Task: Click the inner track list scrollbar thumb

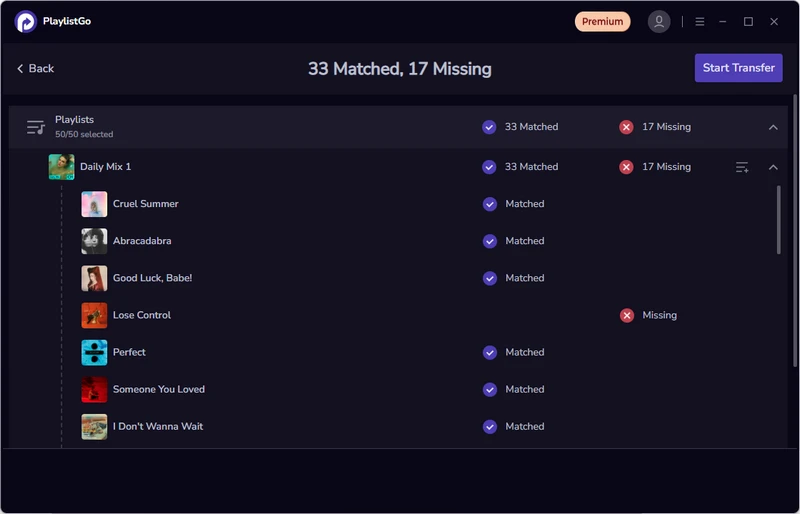Action: 779,220
